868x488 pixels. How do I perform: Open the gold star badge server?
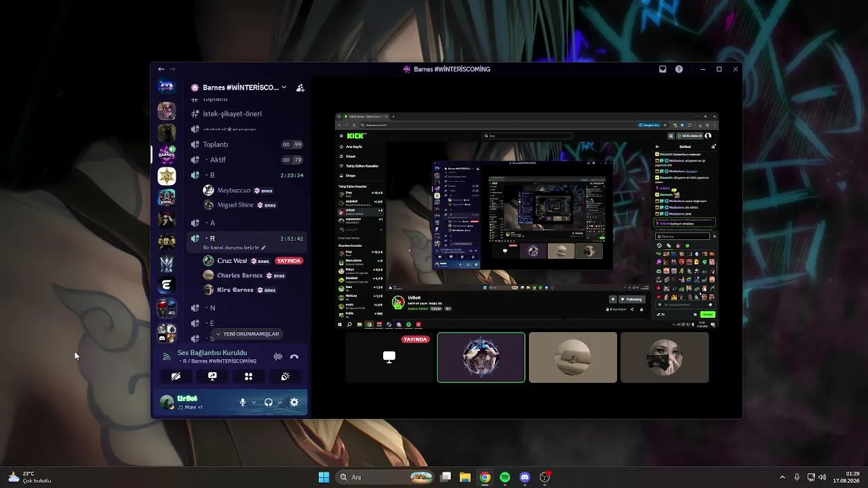166,176
